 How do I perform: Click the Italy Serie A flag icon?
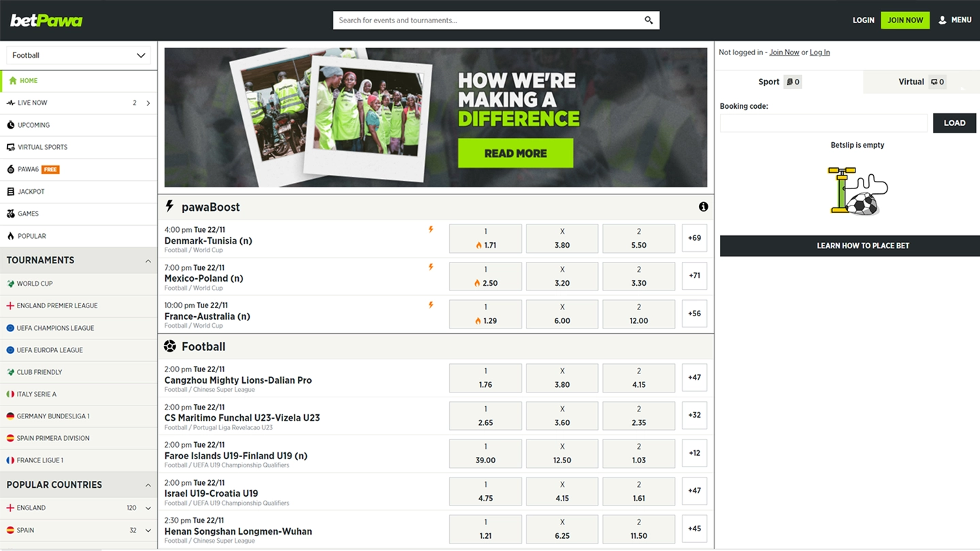click(10, 395)
